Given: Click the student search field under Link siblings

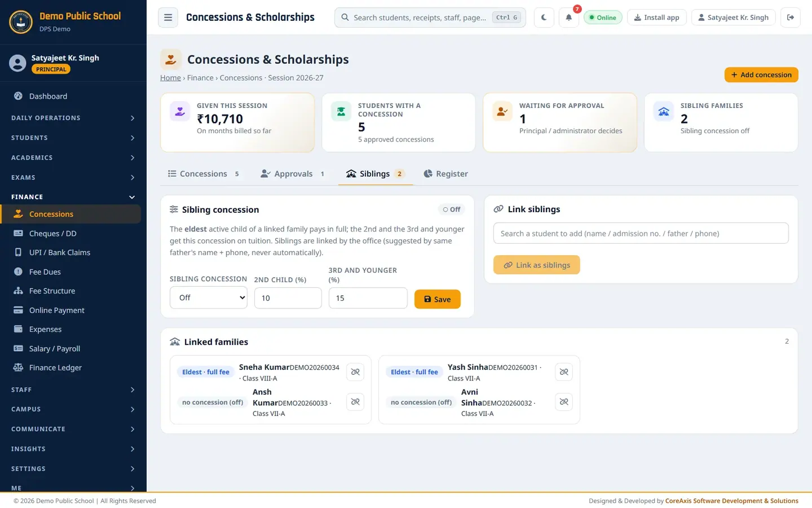Looking at the screenshot, I should coord(641,233).
